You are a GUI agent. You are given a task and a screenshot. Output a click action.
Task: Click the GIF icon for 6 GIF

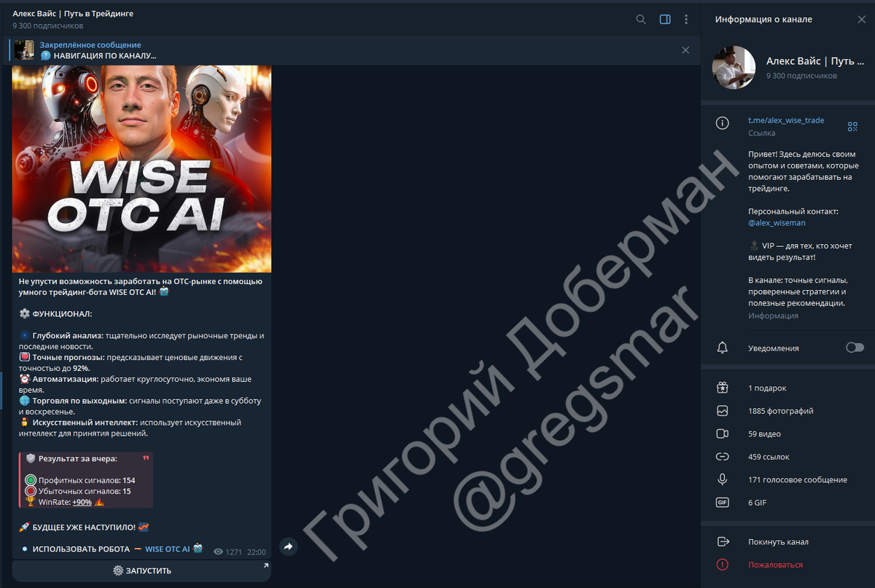click(x=723, y=503)
